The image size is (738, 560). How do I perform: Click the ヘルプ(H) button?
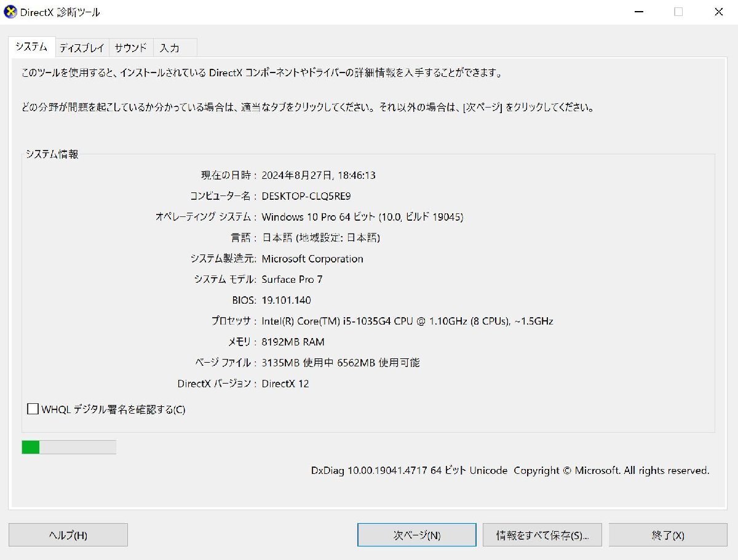tap(68, 535)
